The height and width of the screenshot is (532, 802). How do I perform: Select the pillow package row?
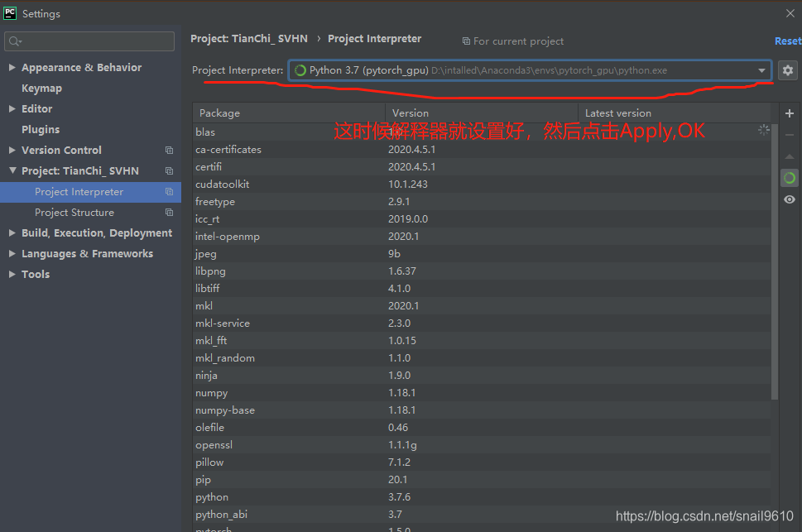482,463
